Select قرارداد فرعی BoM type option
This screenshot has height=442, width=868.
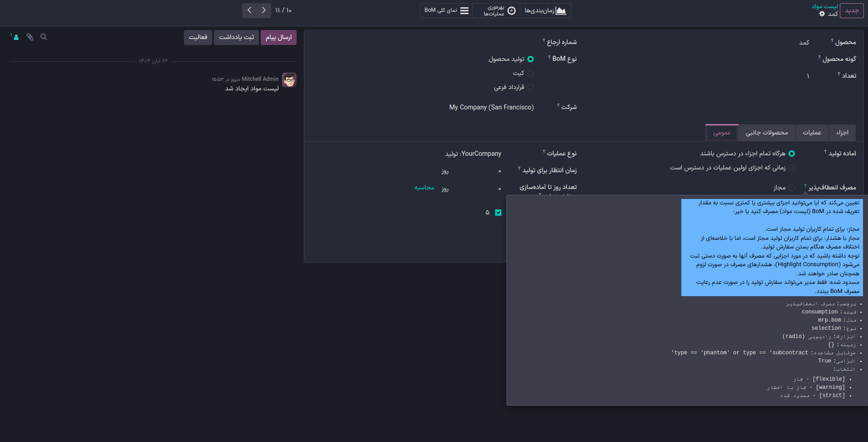point(530,87)
